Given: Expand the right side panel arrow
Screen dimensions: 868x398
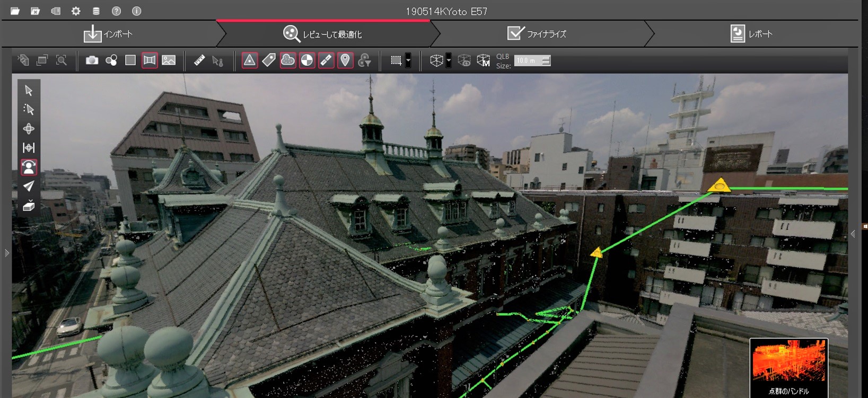Looking at the screenshot, I should 853,234.
